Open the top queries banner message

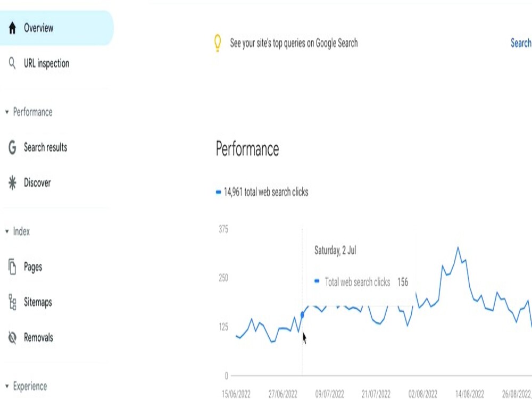[x=292, y=43]
